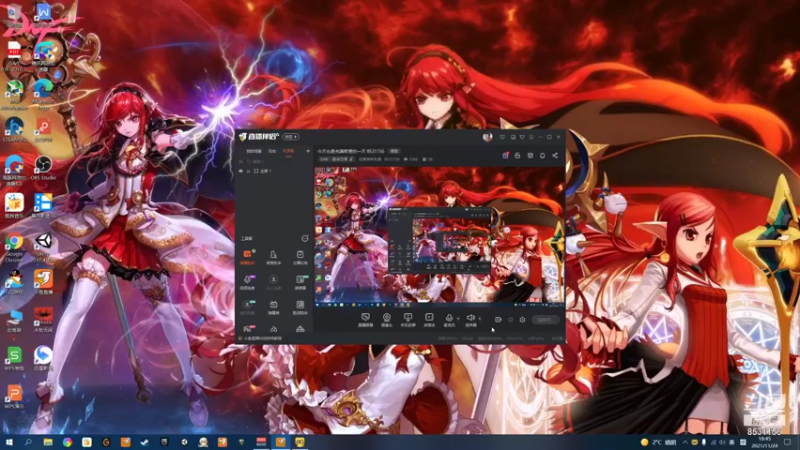Click the share icon in the title toolbar
Image resolution: width=800 pixels, height=450 pixels.
(555, 155)
